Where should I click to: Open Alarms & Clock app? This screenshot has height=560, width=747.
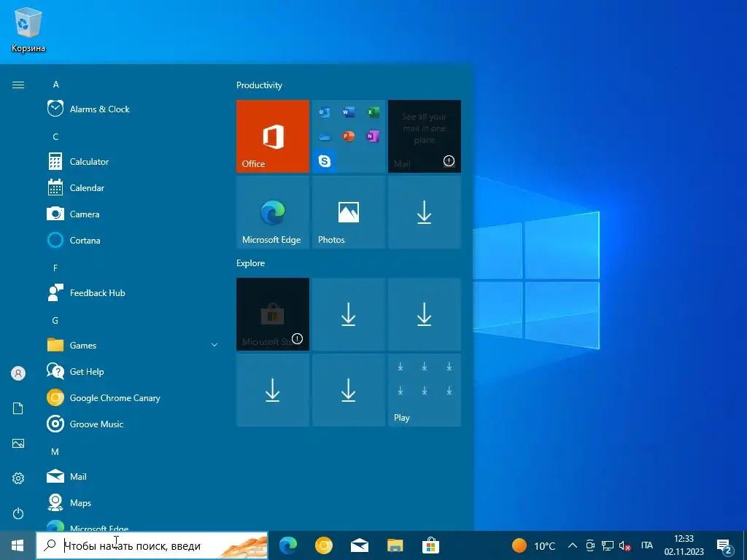click(133, 109)
